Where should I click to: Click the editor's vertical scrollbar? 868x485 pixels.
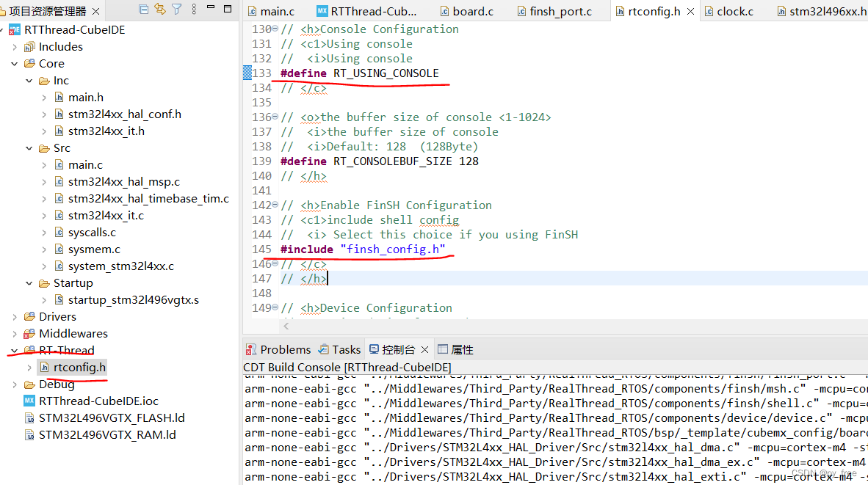click(864, 147)
